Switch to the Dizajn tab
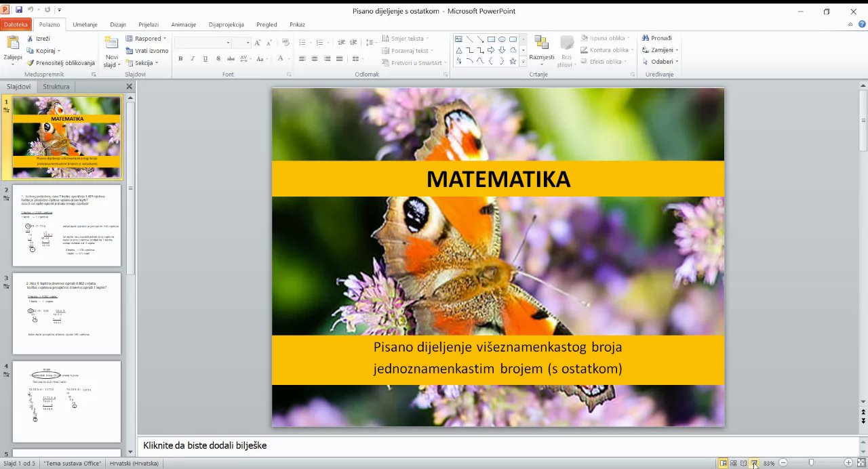 tap(118, 24)
